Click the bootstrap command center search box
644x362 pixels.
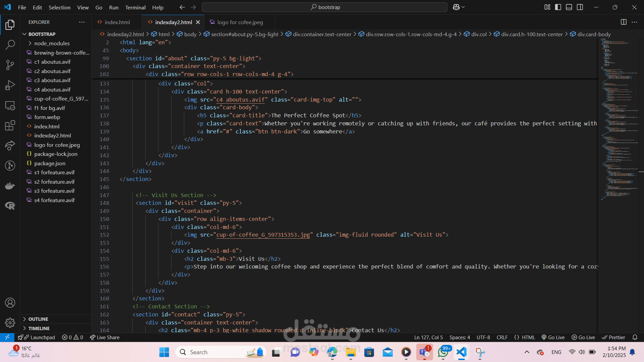click(325, 7)
